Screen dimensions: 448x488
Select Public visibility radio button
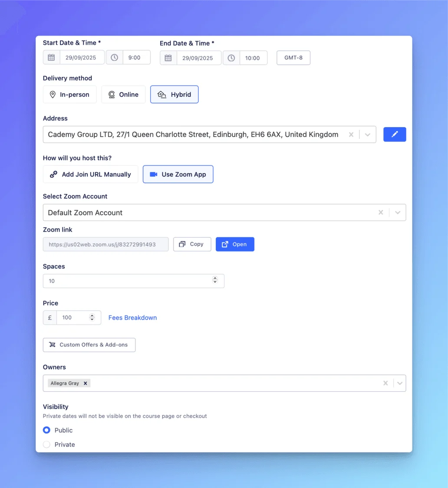tap(47, 430)
